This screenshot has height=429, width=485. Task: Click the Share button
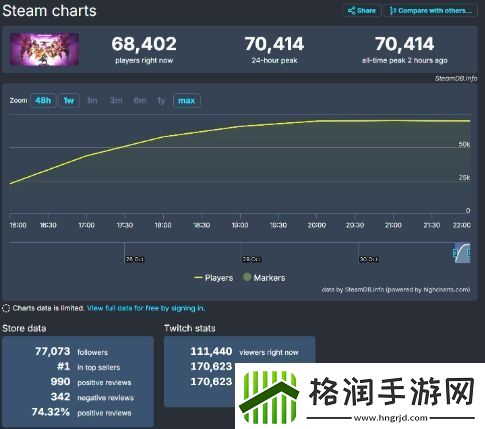coord(362,11)
